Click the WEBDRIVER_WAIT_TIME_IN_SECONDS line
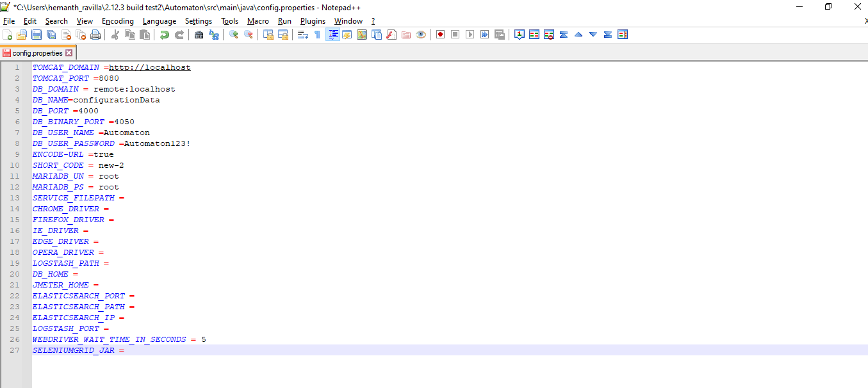Image resolution: width=868 pixels, height=388 pixels. click(119, 339)
